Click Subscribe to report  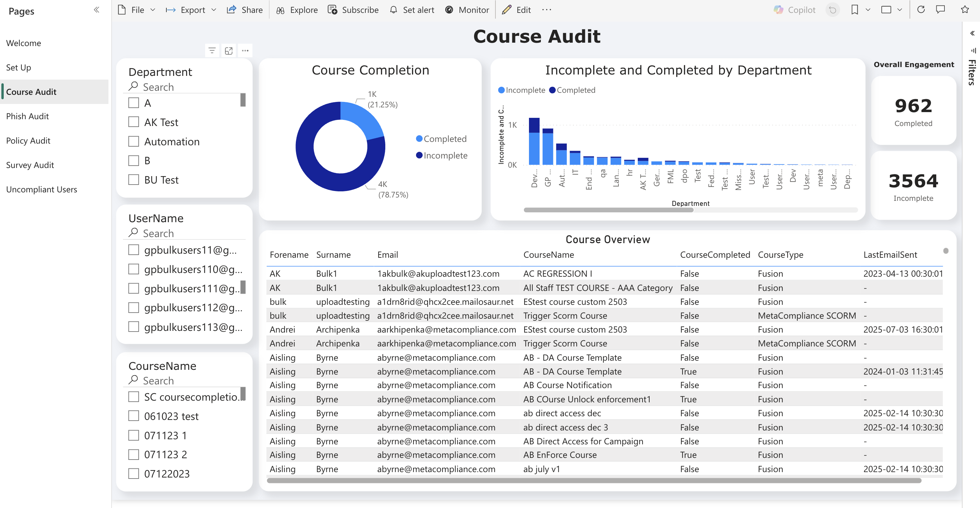(353, 10)
